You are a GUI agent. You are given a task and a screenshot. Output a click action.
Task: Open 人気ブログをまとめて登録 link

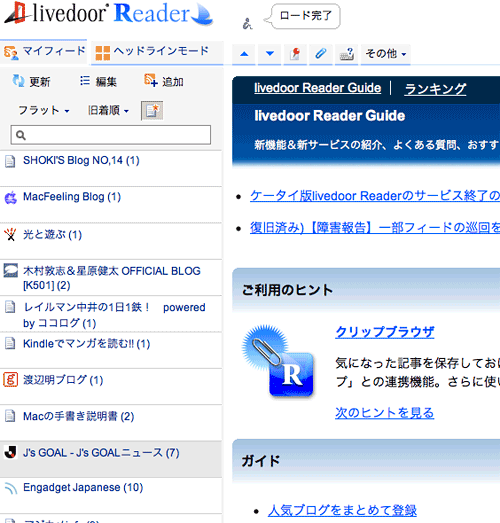coord(342,510)
